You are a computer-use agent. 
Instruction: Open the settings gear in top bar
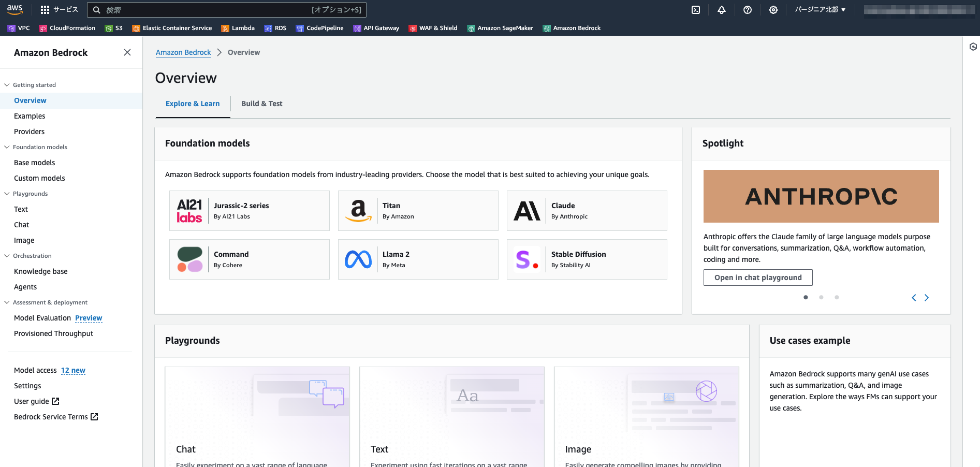click(x=773, y=10)
